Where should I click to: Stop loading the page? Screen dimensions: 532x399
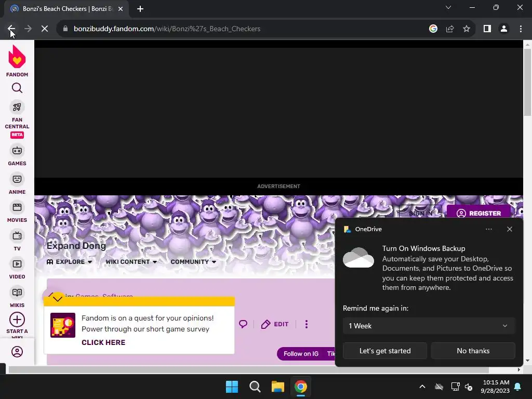[x=45, y=29]
